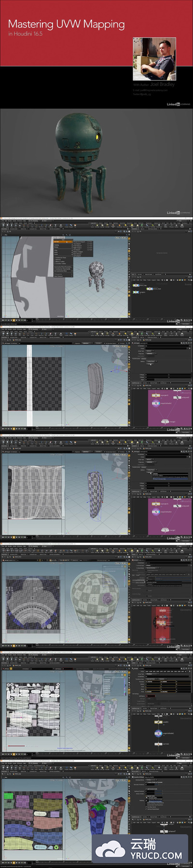The image size is (193, 868).
Task: Click the "Mastering UVW Mapping" course title
Action: pos(66,24)
